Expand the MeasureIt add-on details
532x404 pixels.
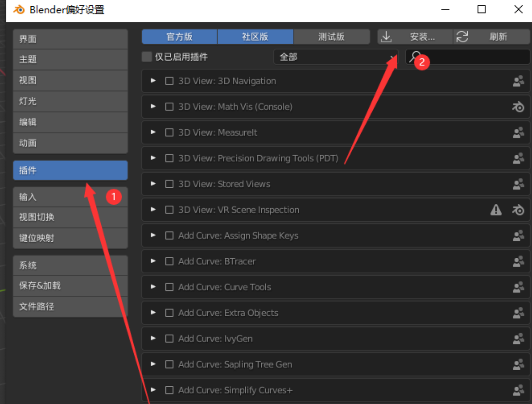153,132
